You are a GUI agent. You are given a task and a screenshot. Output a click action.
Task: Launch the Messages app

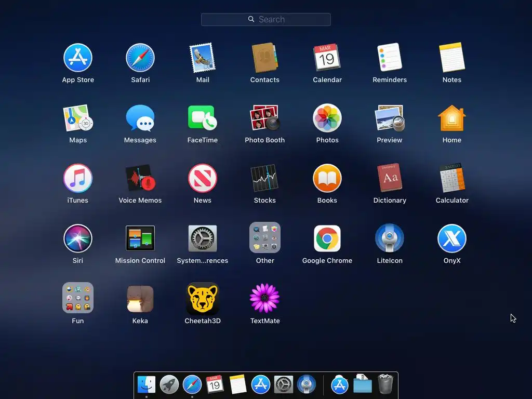[x=140, y=118]
